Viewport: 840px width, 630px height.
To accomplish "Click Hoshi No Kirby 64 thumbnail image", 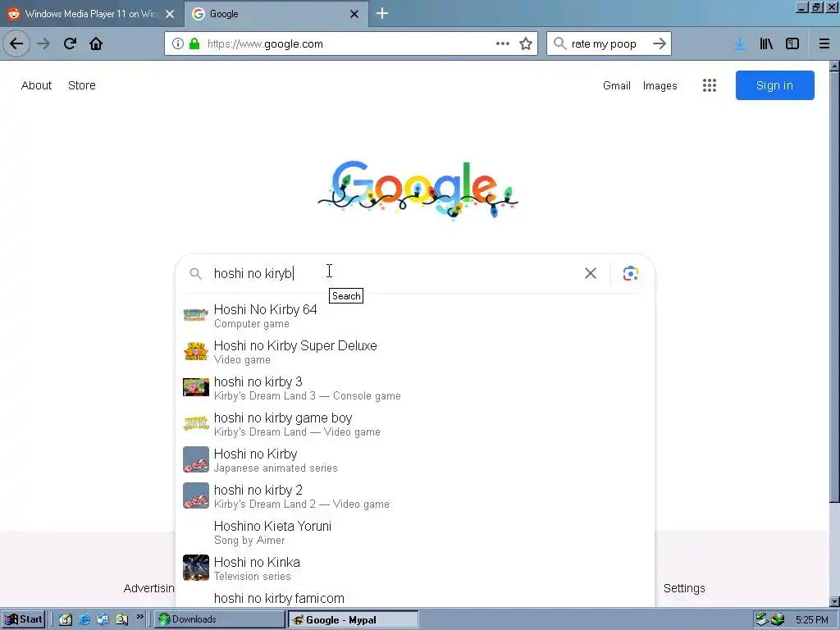I will (x=195, y=315).
